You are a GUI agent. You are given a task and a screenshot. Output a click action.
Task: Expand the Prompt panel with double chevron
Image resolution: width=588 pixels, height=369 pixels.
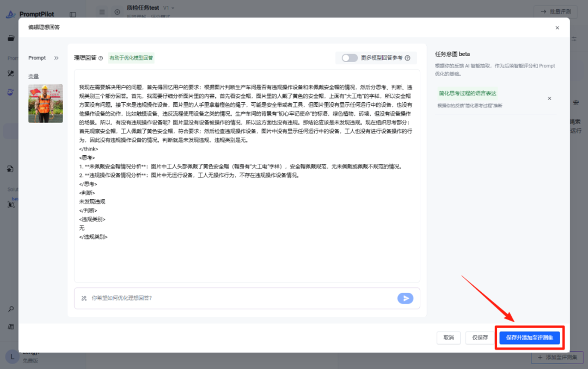coord(56,58)
